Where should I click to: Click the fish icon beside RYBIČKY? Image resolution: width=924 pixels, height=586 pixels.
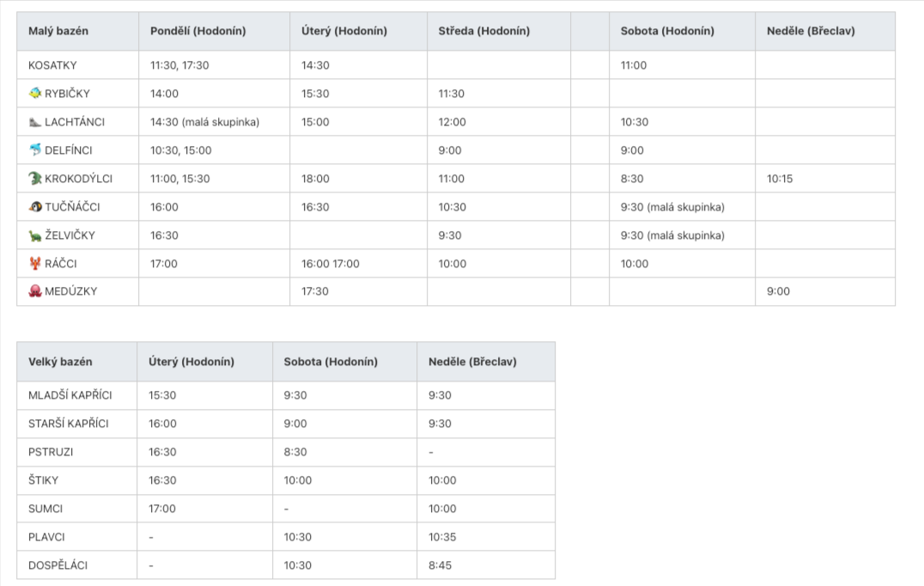(x=35, y=93)
